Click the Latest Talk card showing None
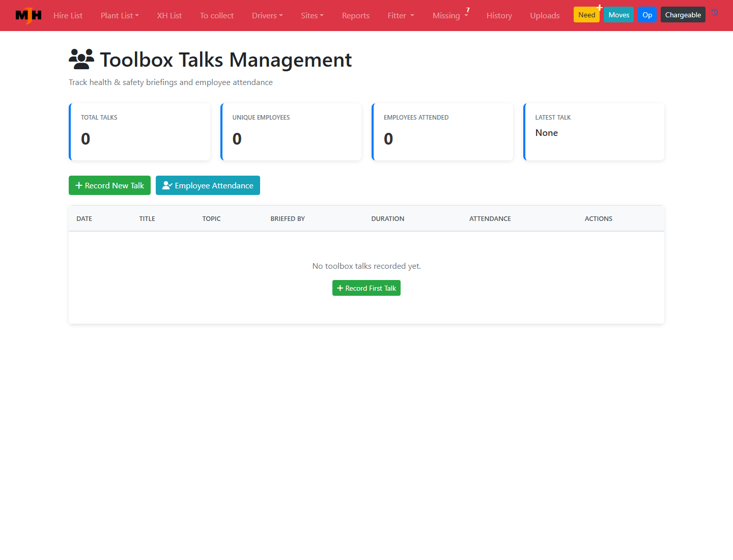This screenshot has height=560, width=733. click(x=594, y=132)
